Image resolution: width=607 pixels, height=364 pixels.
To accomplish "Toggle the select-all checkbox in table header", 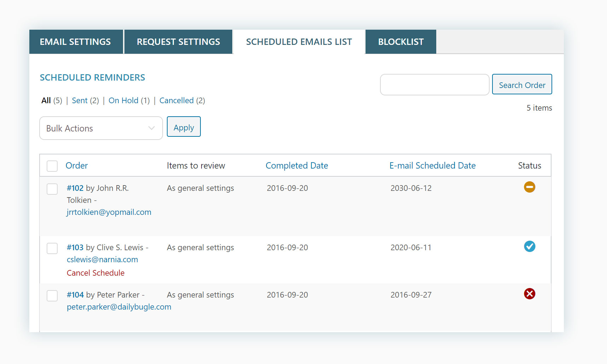I will click(x=52, y=166).
